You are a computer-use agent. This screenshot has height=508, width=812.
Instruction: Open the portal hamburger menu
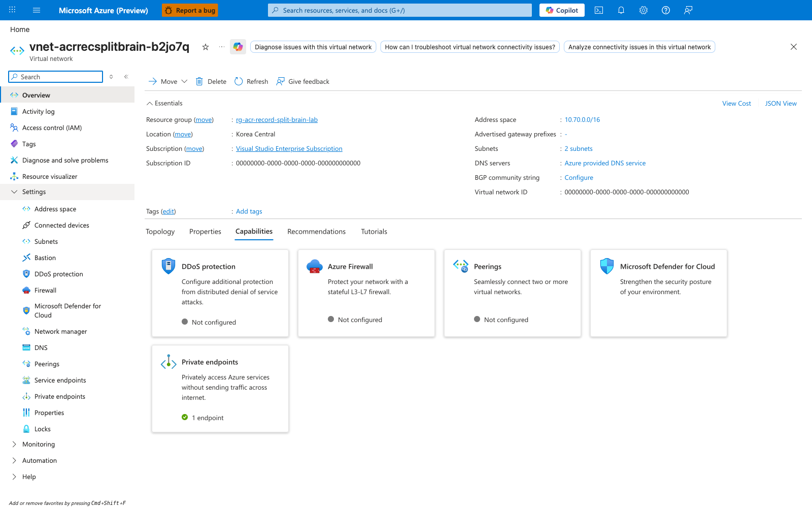[x=37, y=10]
